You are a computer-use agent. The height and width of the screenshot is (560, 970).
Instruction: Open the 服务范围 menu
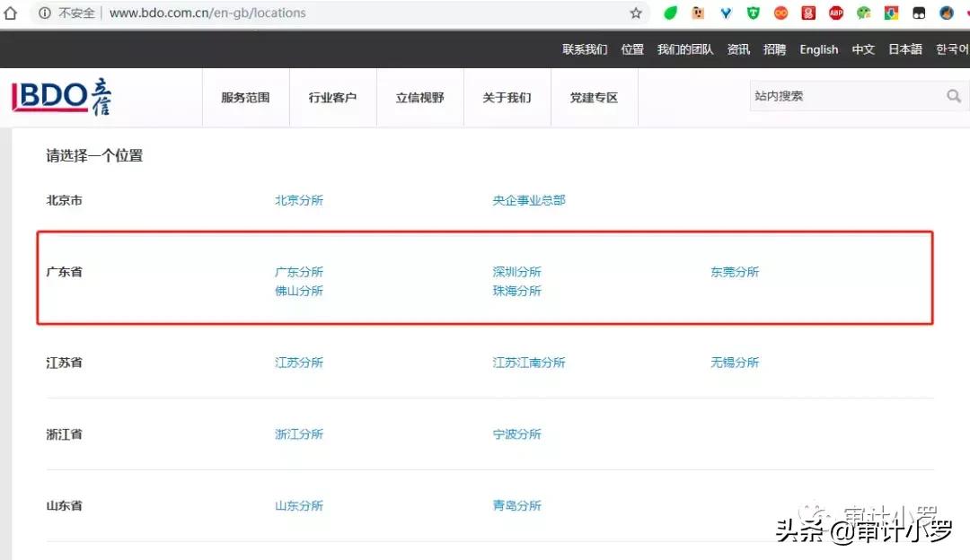[x=245, y=97]
